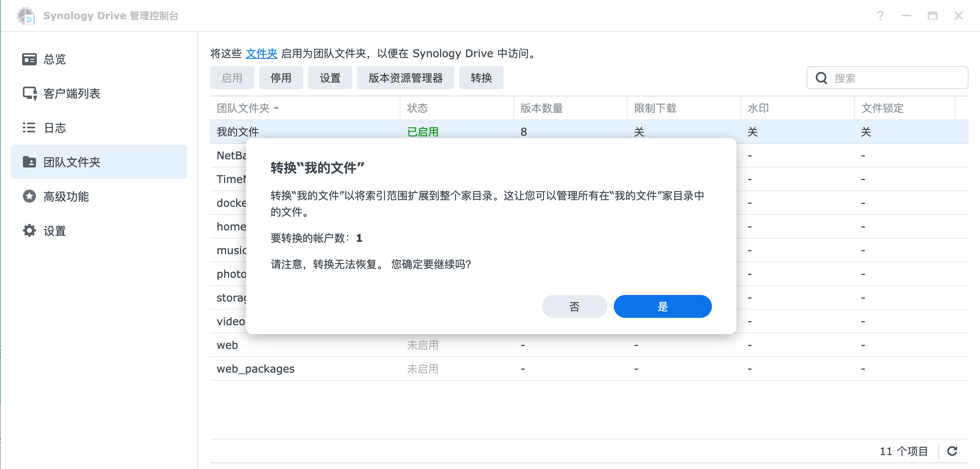This screenshot has width=980, height=469.
Task: Click the 转换 toolbar button
Action: 481,78
